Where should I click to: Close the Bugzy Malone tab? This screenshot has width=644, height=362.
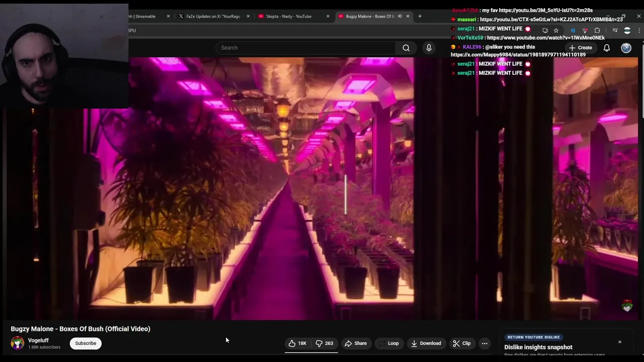coord(408,16)
